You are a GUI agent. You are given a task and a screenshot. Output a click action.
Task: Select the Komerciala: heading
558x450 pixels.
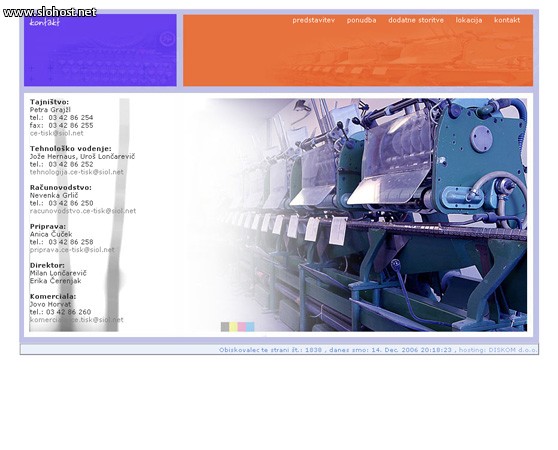coord(53,297)
